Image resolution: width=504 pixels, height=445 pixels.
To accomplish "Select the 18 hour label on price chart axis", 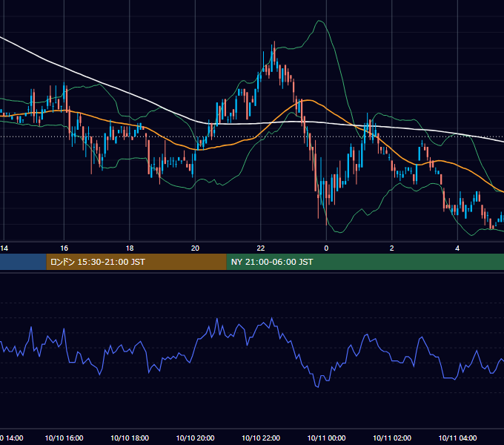I will click(x=130, y=248).
